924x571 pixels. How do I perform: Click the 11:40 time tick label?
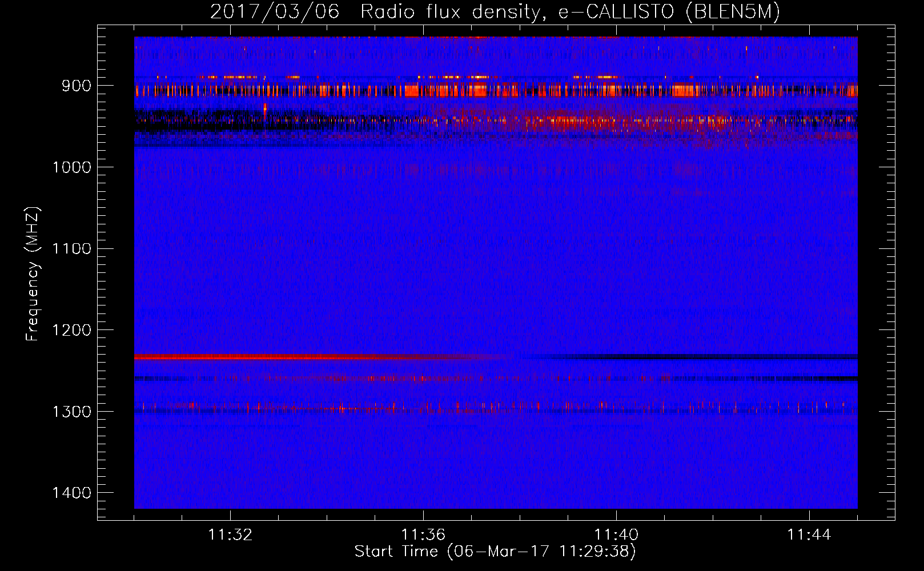point(616,535)
